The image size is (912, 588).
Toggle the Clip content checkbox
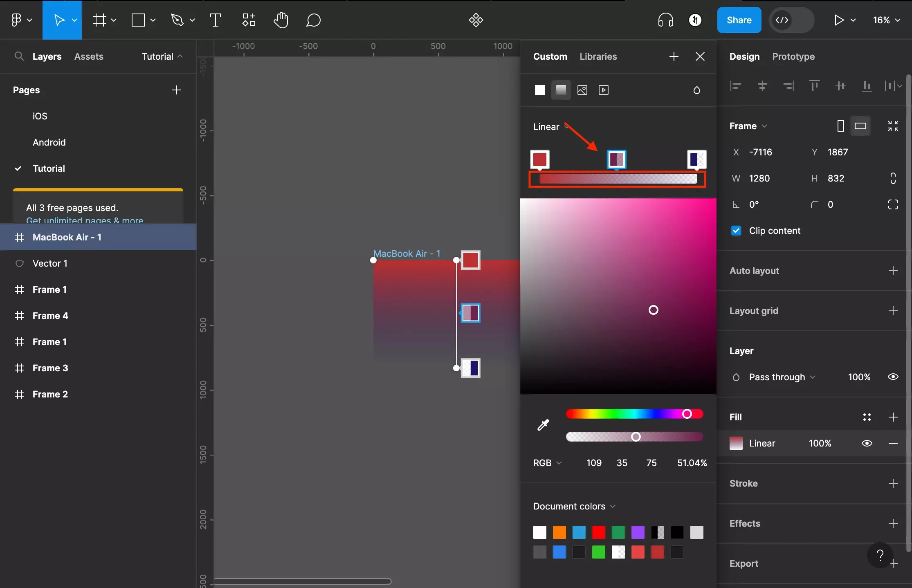coord(736,230)
